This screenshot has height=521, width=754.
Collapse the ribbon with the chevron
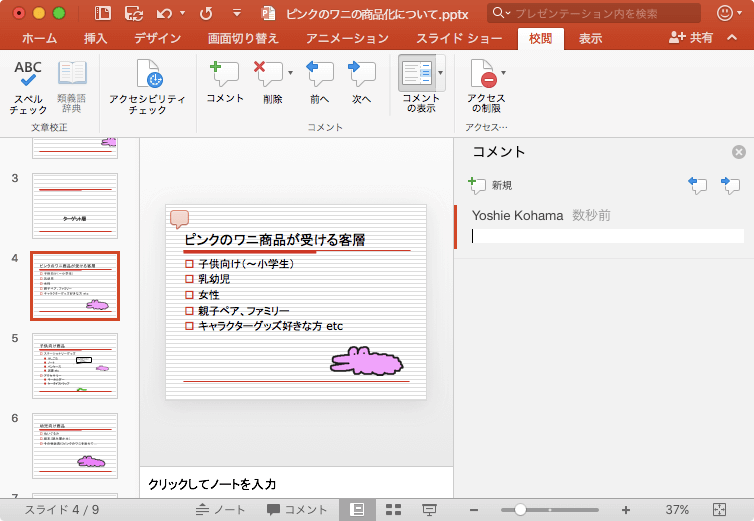coord(732,37)
